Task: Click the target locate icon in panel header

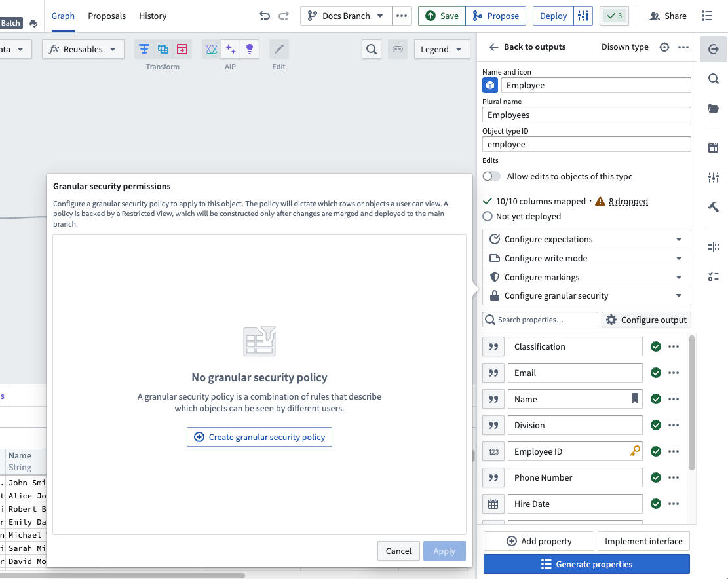Action: (x=664, y=47)
